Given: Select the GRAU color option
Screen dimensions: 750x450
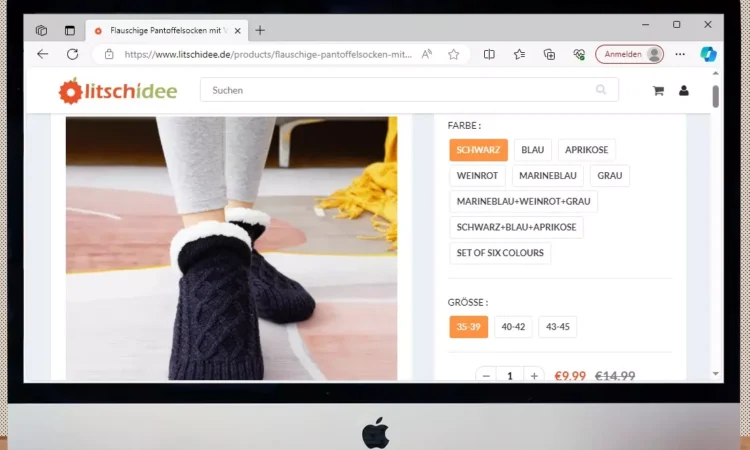Looking at the screenshot, I should pos(610,176).
